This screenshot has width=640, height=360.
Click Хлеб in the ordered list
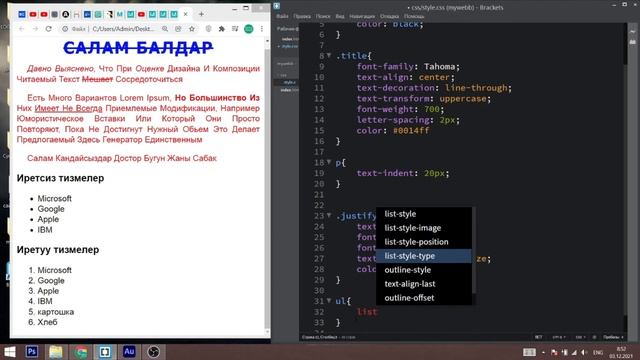(x=47, y=322)
